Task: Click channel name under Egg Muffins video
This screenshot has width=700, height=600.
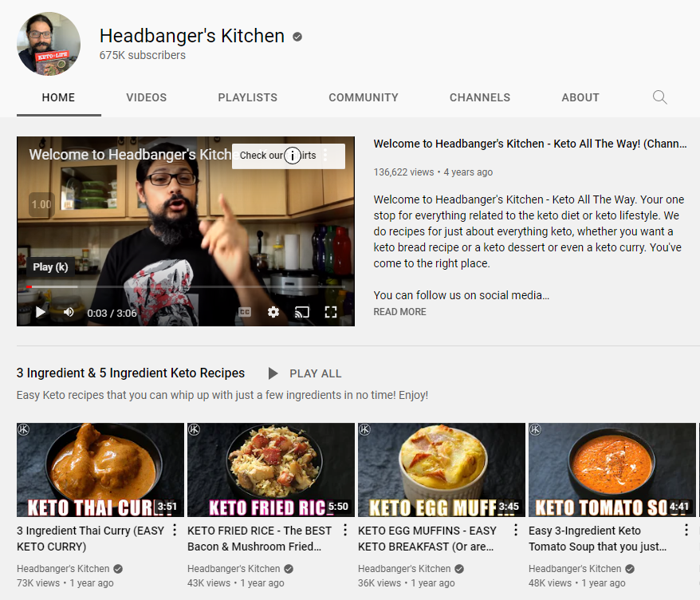Action: [x=404, y=569]
